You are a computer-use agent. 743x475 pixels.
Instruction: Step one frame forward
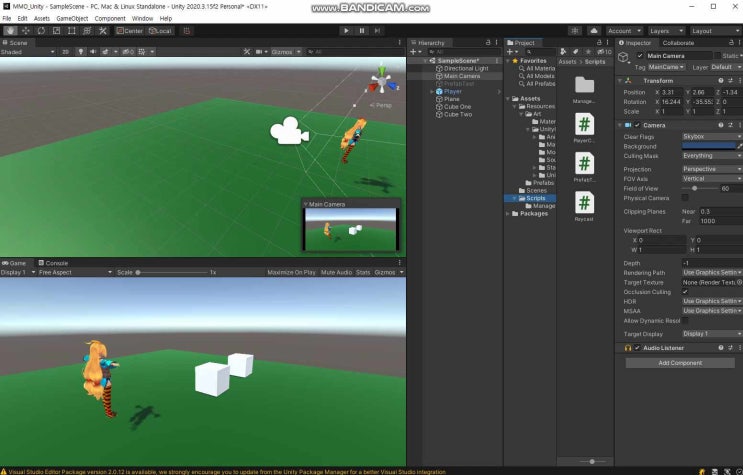point(377,31)
